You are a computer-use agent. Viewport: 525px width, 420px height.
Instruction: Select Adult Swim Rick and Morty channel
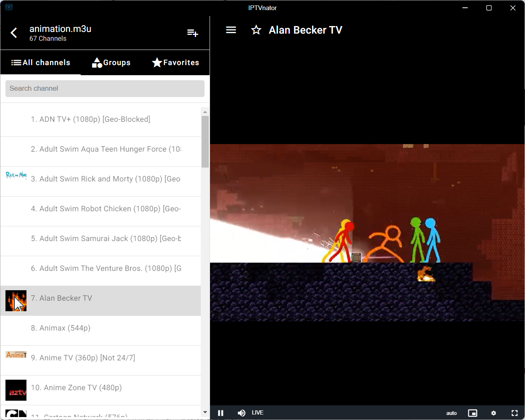coord(105,179)
